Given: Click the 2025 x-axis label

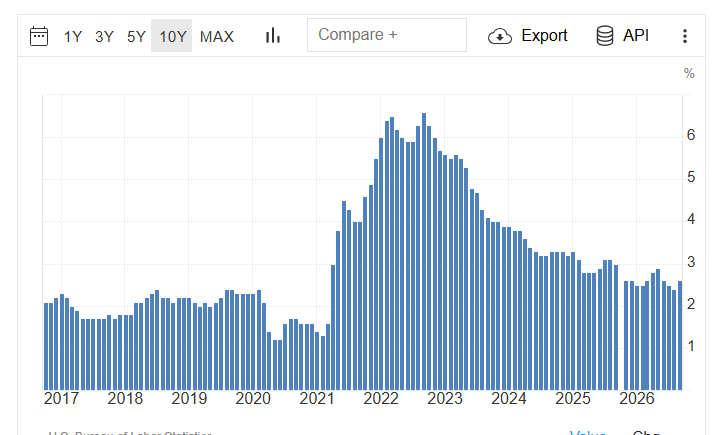Looking at the screenshot, I should coord(573,399).
